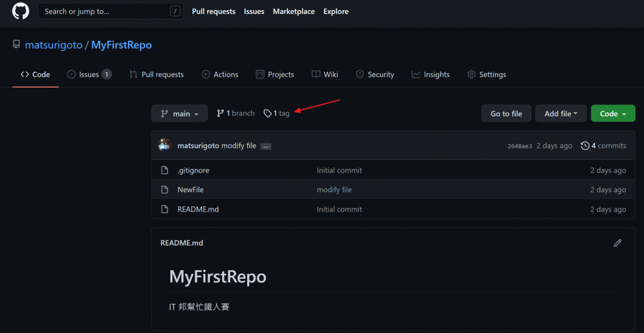Switch to the Wiki tab
The width and height of the screenshot is (644, 333).
[x=325, y=74]
